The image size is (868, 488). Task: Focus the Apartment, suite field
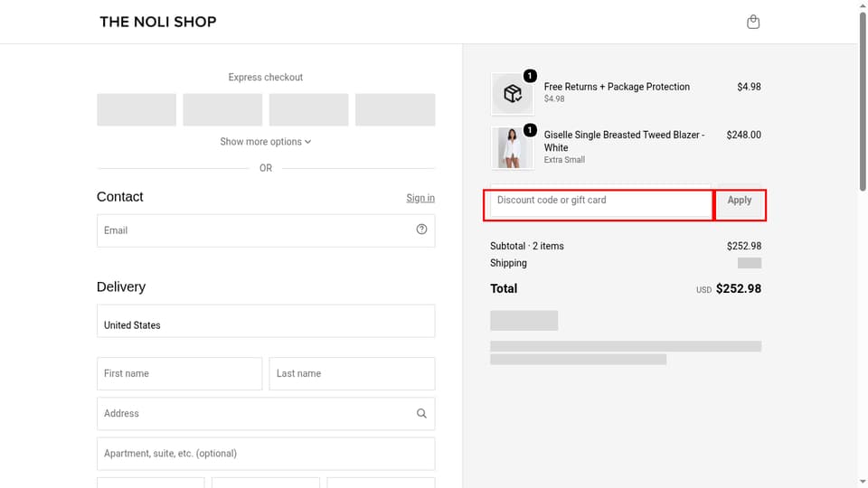(266, 454)
